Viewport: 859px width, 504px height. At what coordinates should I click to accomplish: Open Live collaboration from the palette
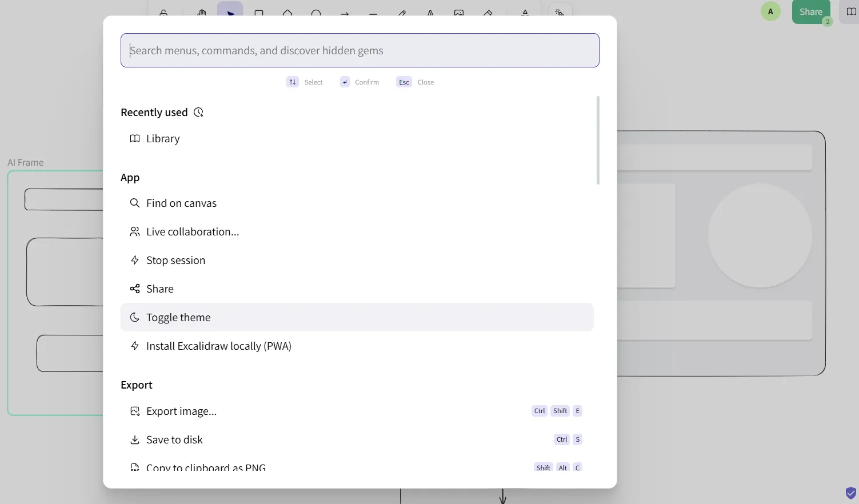(192, 232)
